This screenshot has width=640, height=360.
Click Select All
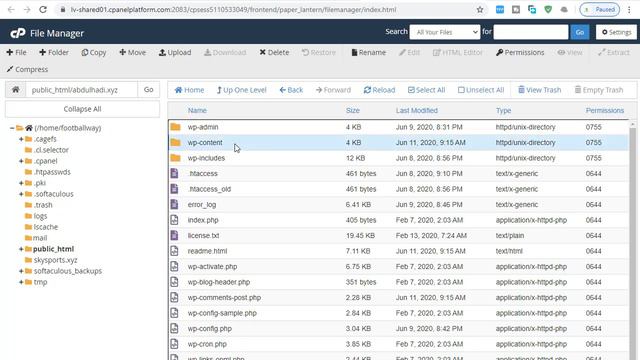point(427,90)
